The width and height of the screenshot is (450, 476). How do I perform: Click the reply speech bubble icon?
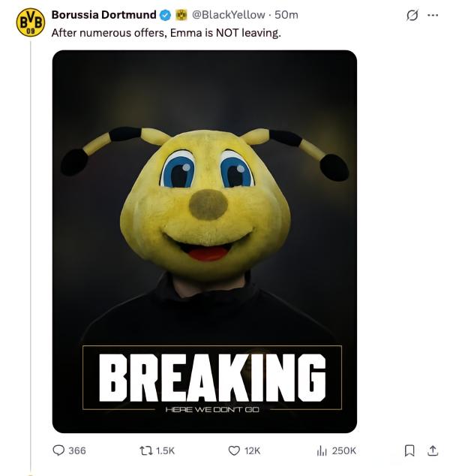point(58,450)
